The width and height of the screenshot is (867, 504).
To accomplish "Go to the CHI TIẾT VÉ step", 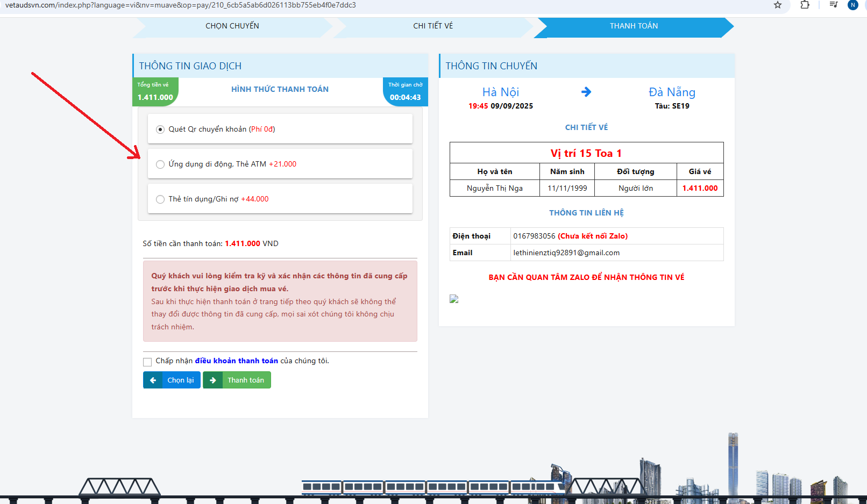I will pos(433,26).
